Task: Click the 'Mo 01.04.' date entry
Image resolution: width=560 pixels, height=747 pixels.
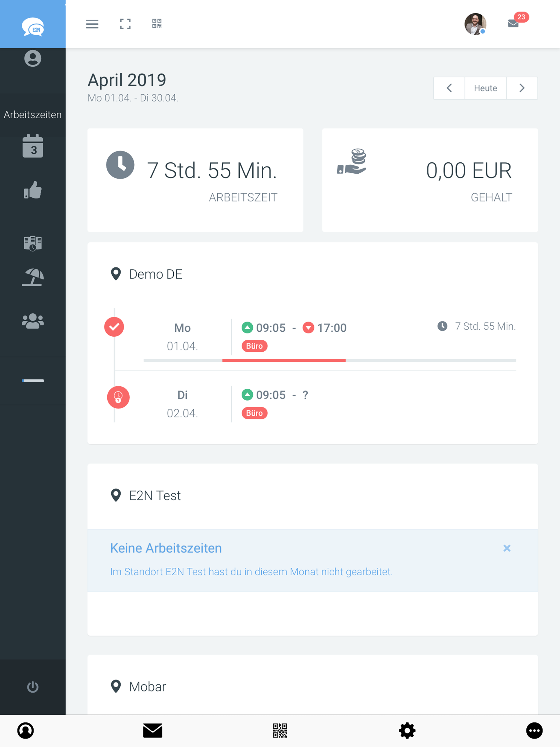Action: (x=182, y=337)
